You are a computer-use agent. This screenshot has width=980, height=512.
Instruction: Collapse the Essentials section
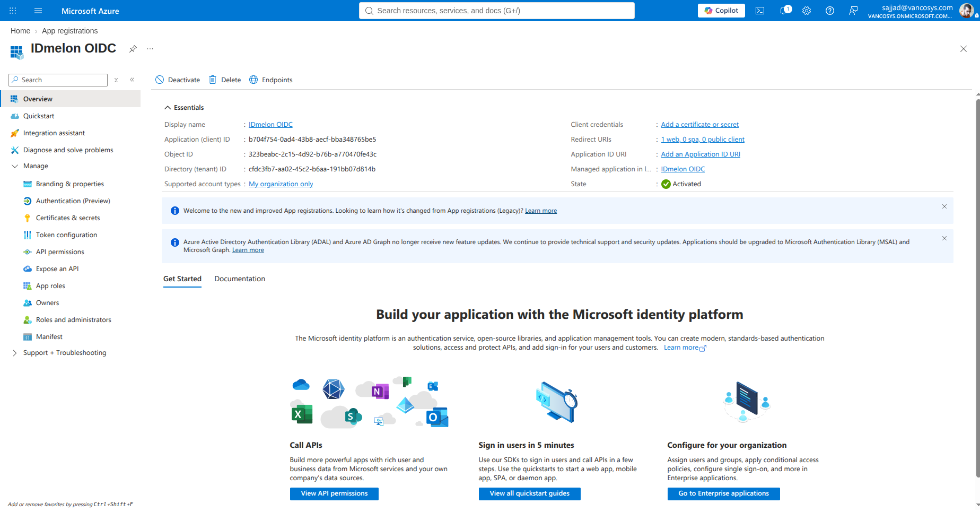tap(184, 108)
